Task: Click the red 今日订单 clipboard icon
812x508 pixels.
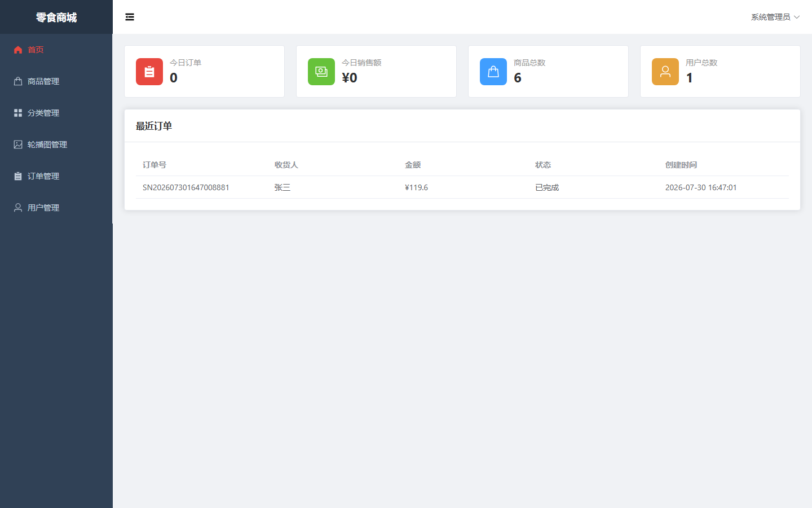Action: 149,72
